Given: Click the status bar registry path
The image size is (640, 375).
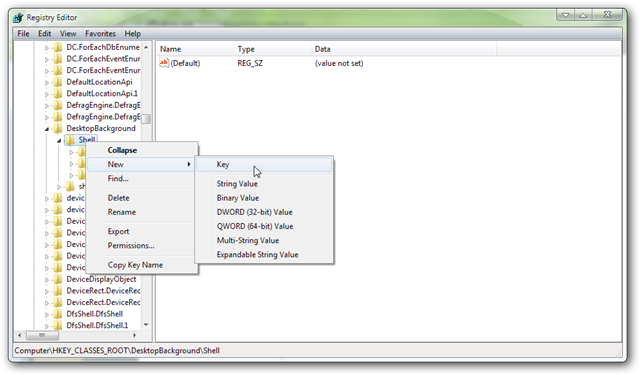Looking at the screenshot, I should 117,351.
